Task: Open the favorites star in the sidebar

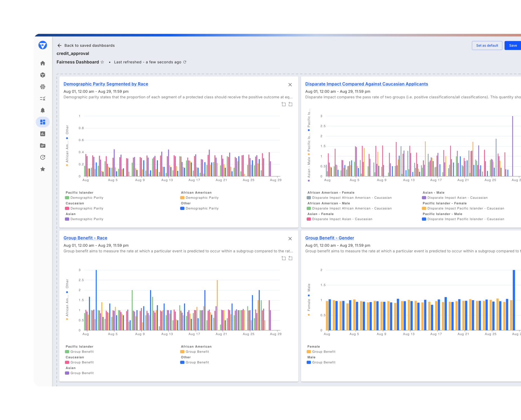Action: coord(43,169)
